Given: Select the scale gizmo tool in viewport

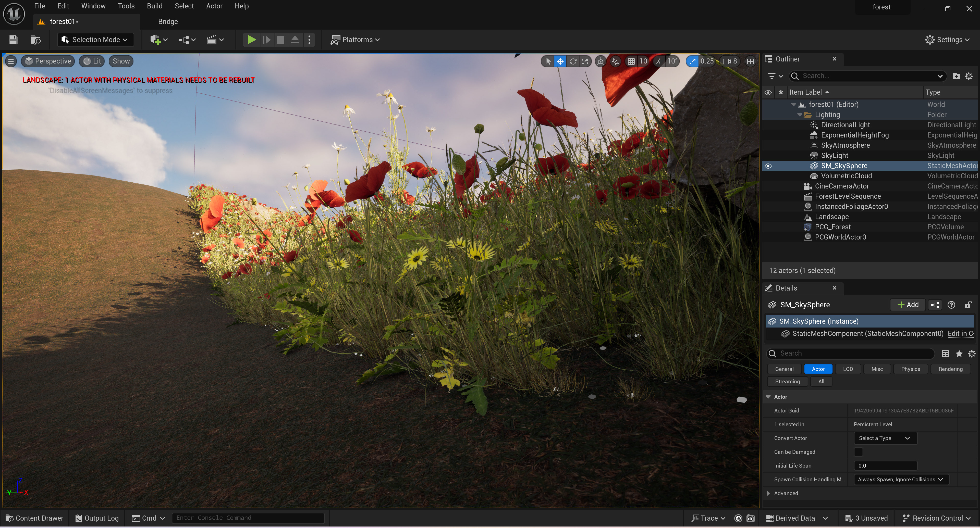Looking at the screenshot, I should point(585,61).
